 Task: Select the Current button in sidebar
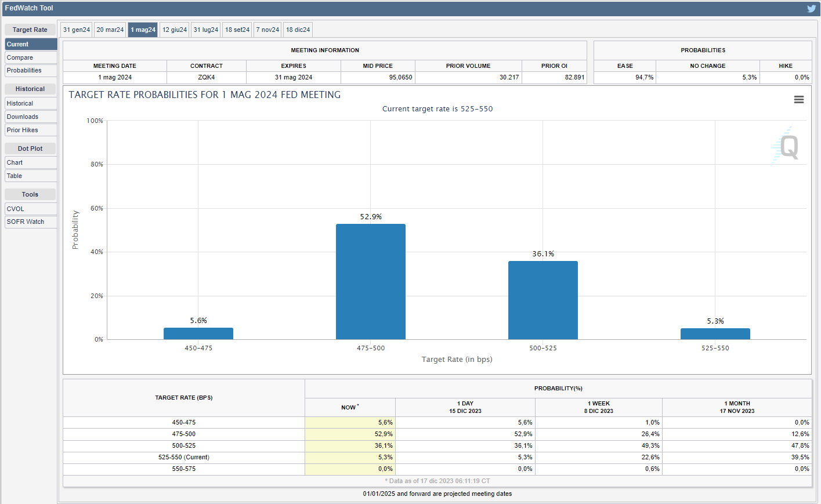click(31, 44)
